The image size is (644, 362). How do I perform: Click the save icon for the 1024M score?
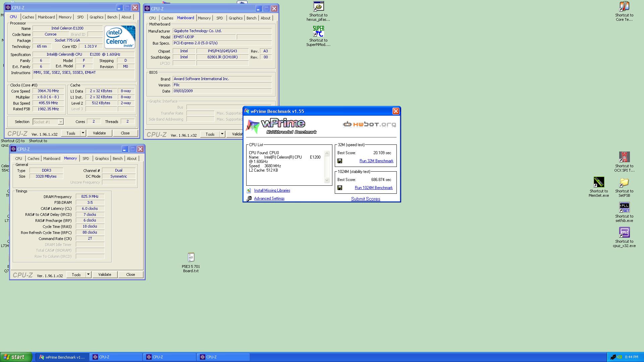point(340,188)
